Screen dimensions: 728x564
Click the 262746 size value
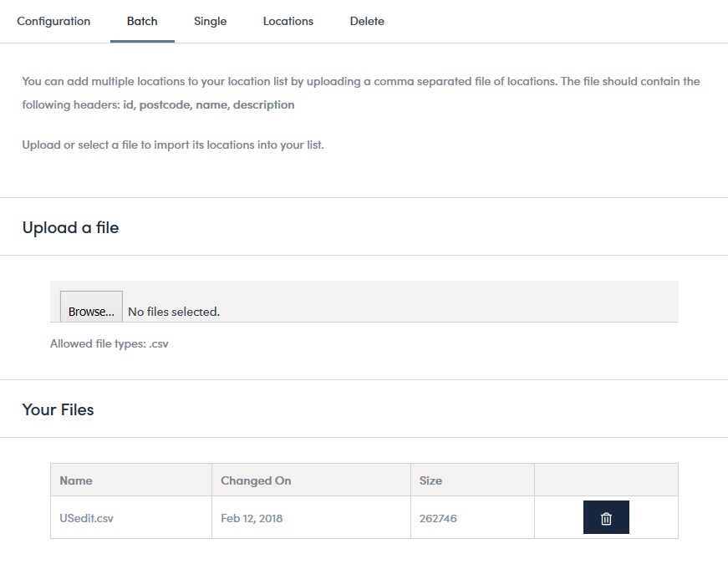(438, 518)
